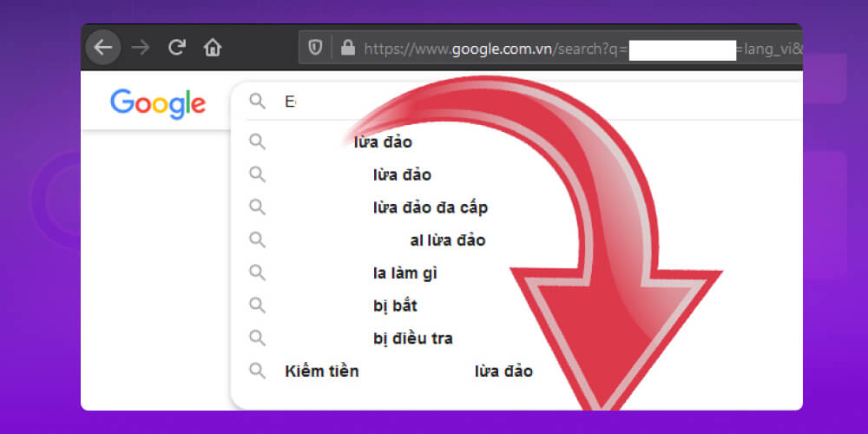The width and height of the screenshot is (868, 434).
Task: Click the magnifier icon inside search box
Action: (257, 102)
